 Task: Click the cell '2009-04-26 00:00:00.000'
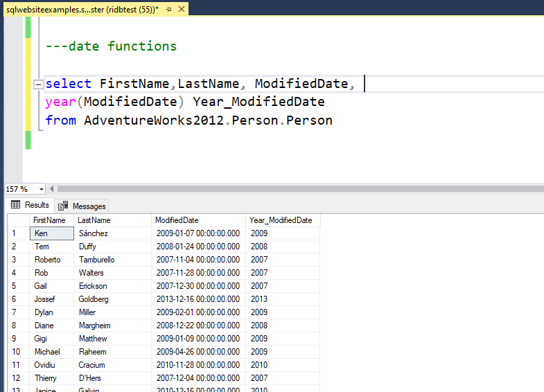click(x=198, y=352)
